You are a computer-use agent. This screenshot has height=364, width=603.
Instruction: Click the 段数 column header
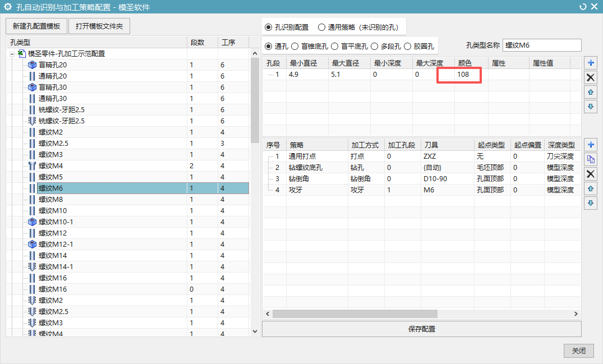coord(202,42)
